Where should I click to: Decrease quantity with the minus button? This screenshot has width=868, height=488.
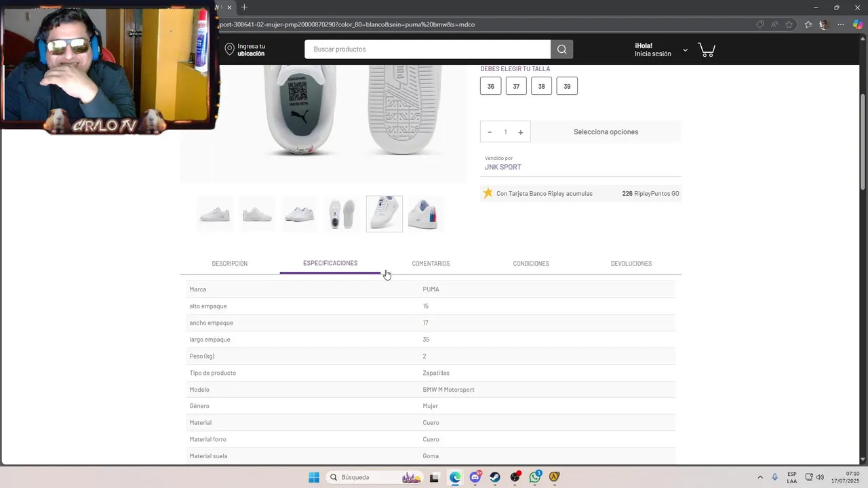(x=490, y=132)
